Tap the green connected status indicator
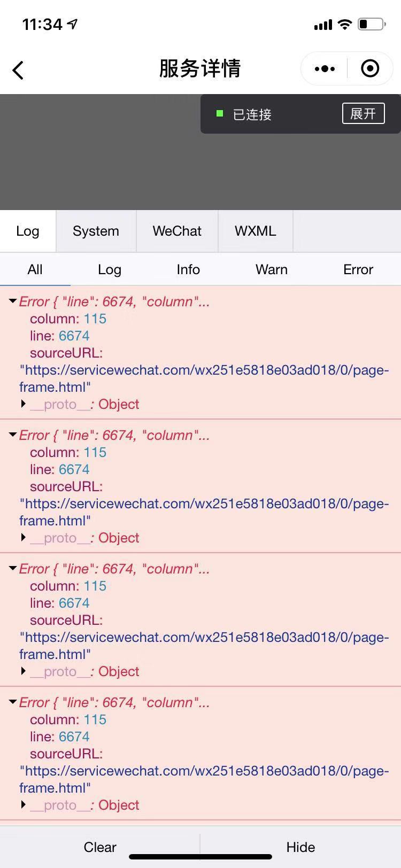This screenshot has height=868, width=401. [x=219, y=113]
